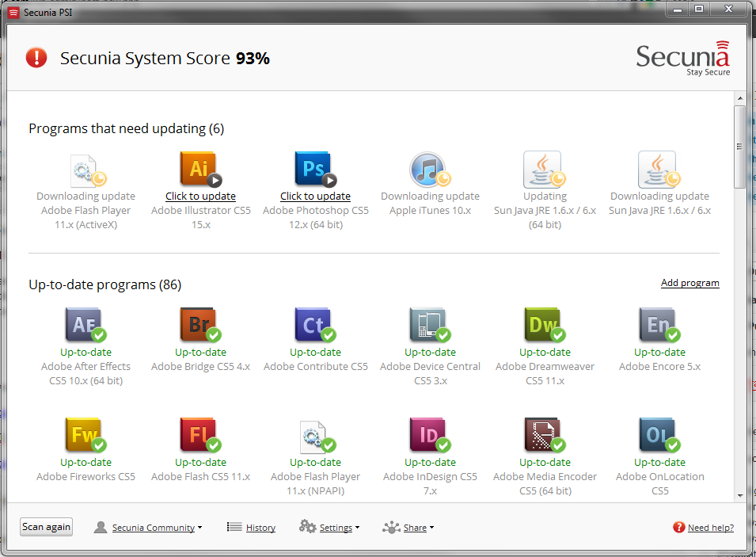This screenshot has height=557, width=756.
Task: Click the Sun Java JRE 1.6.x / 6.x downloading icon
Action: pyautogui.click(x=659, y=170)
